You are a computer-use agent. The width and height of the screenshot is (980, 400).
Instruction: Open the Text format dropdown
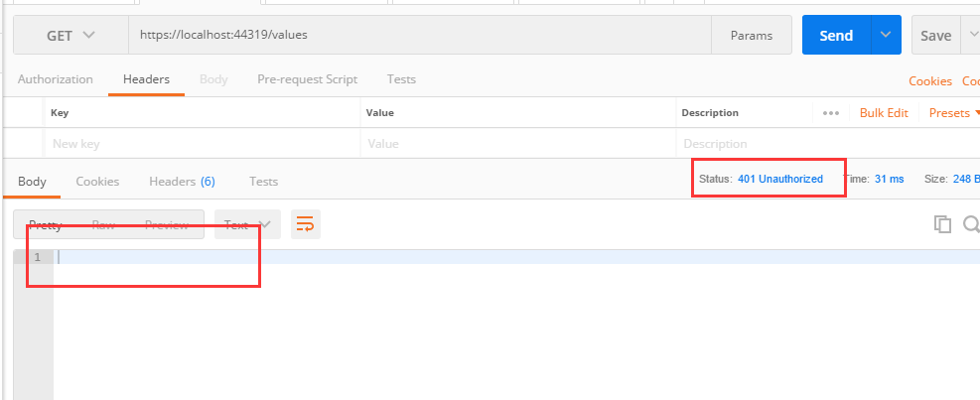(x=248, y=224)
